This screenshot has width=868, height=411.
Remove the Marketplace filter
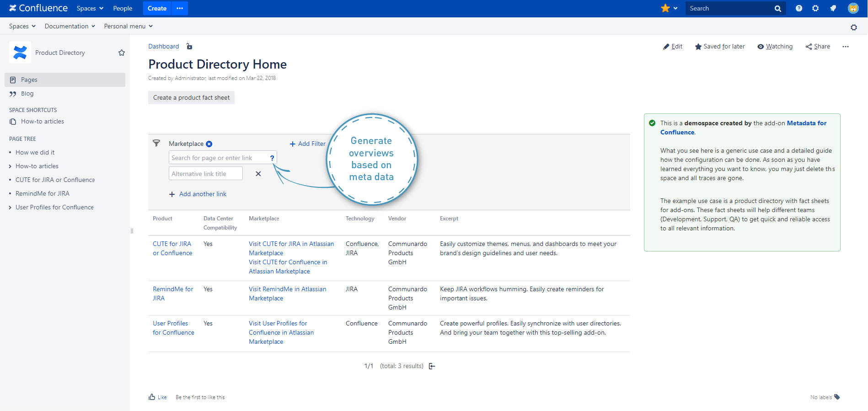tap(209, 144)
